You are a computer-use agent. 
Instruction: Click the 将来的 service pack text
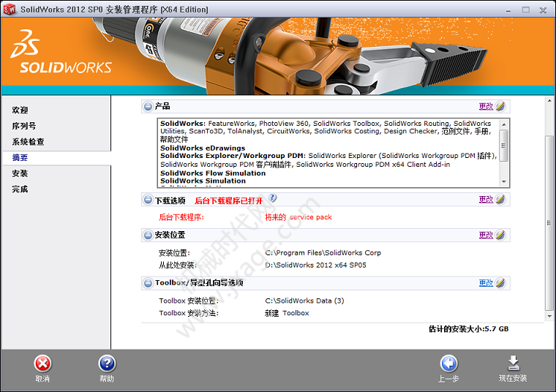point(298,217)
